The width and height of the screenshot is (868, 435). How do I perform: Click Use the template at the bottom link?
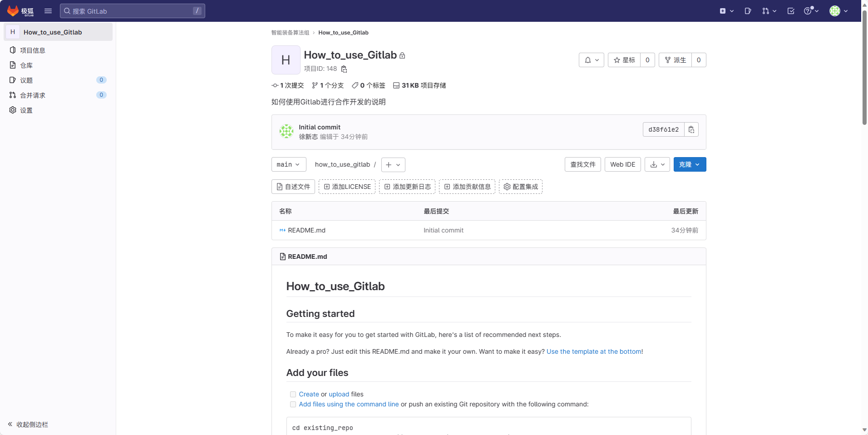click(594, 351)
